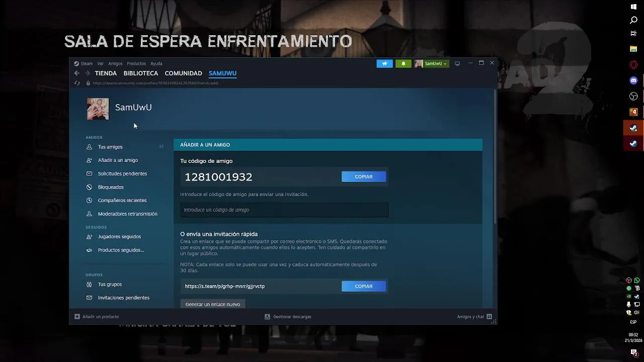Open the Windows notification center icon
Viewport: 644px width, 362px height.
coord(634,353)
